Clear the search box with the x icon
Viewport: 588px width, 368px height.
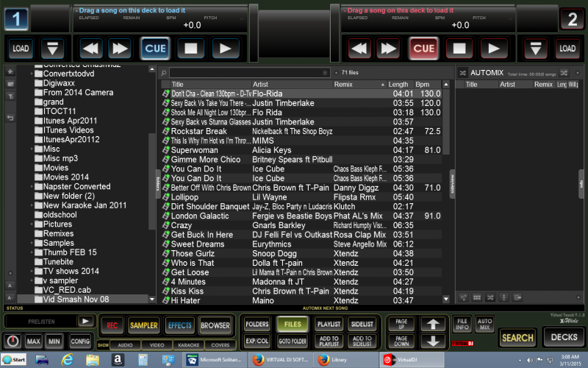(325, 73)
